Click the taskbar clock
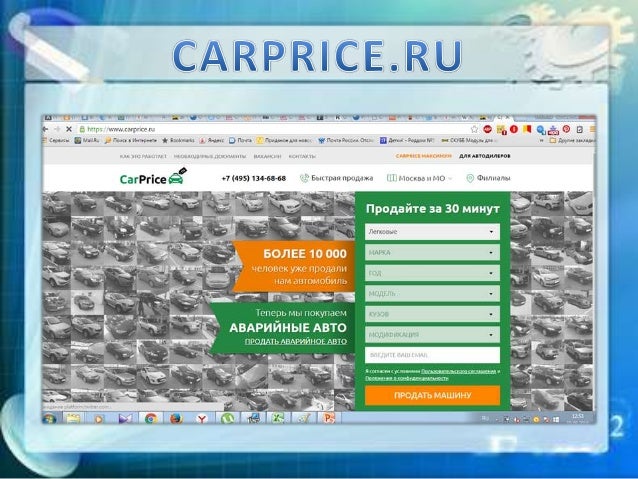 pos(577,418)
